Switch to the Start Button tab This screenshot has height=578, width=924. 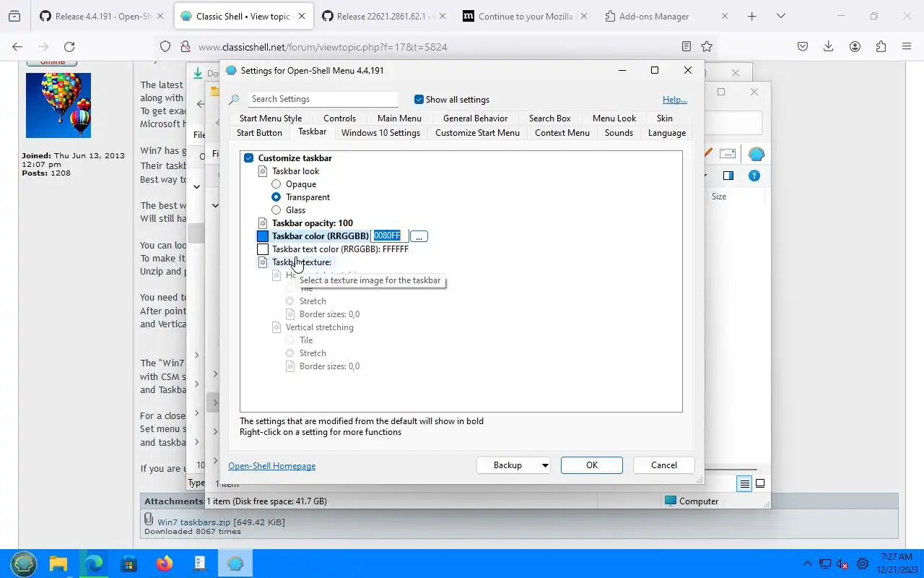259,133
